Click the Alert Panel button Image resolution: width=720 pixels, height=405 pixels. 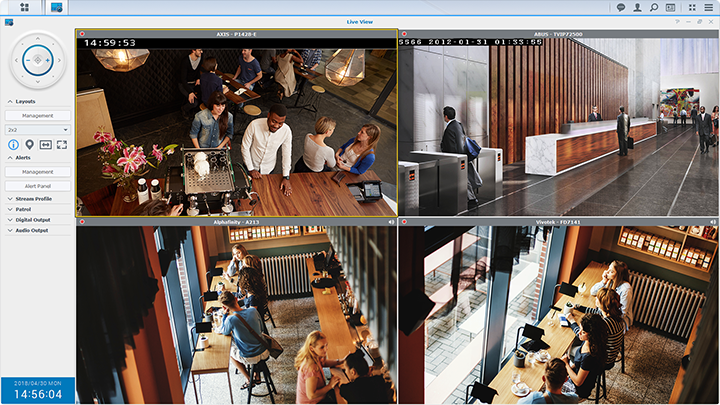[x=37, y=186]
